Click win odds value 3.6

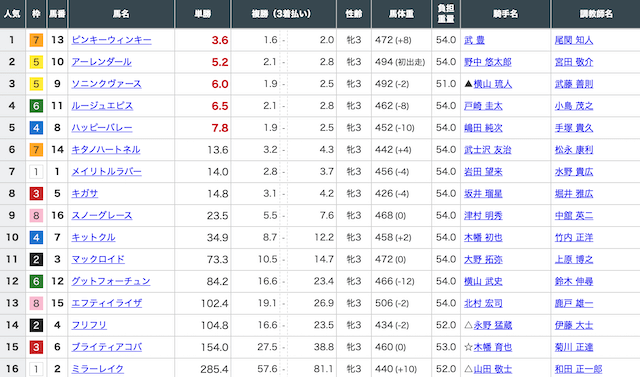[x=220, y=40]
